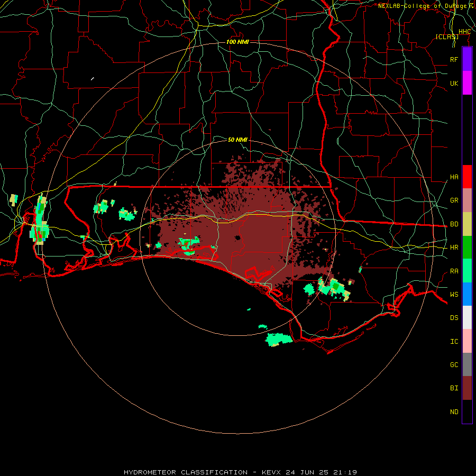Pick the HR dark green legend swatch
The image size is (476, 476).
(467, 248)
